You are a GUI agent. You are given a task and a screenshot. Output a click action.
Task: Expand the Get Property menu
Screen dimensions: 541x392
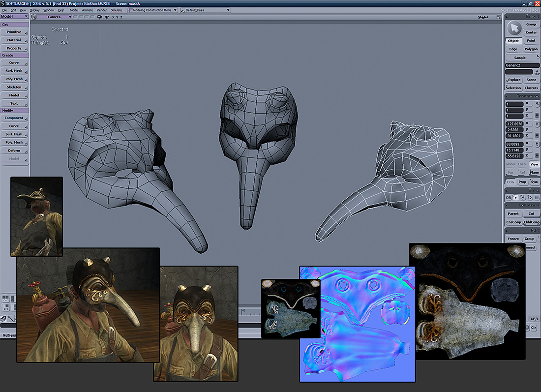click(x=14, y=48)
